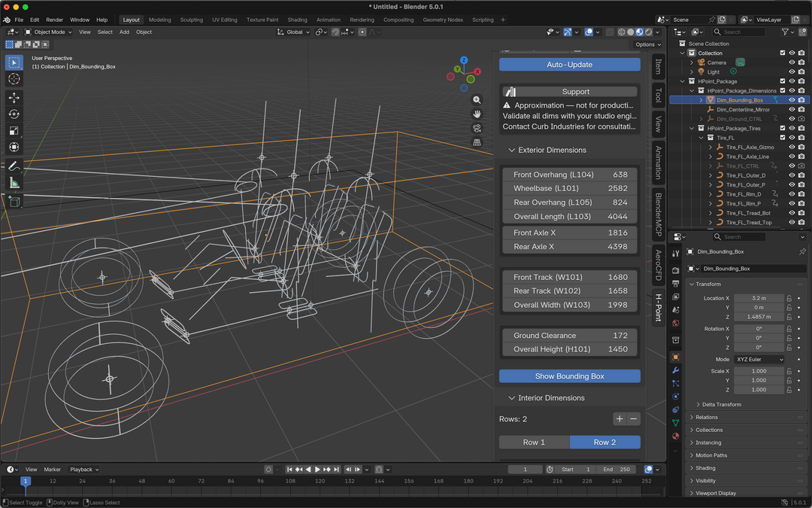Screen dimensions: 812x508
Task: Open the Global transform orientation dropdown
Action: (x=293, y=32)
